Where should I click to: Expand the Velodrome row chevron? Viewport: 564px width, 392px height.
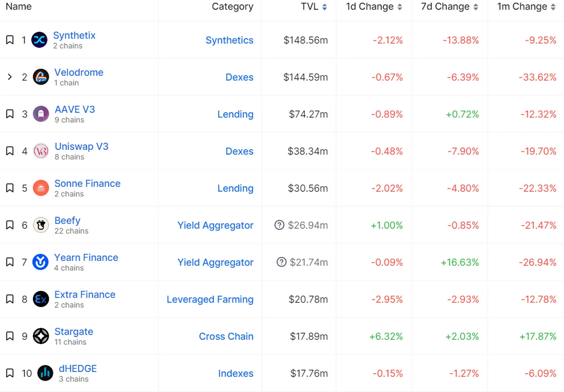[10, 77]
